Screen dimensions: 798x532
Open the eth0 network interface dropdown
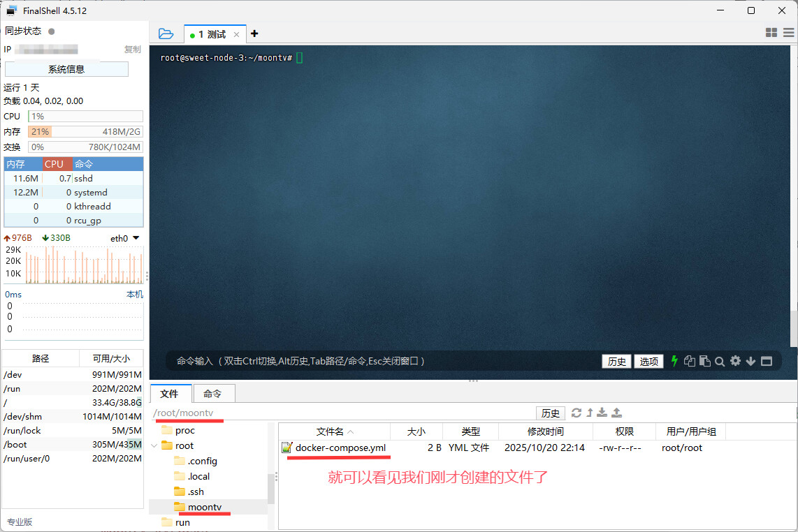[136, 238]
